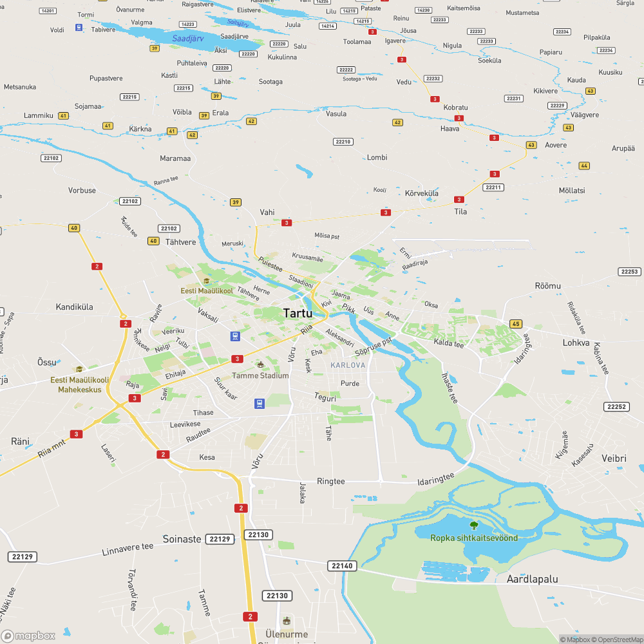Image resolution: width=644 pixels, height=644 pixels.
Task: Click the Eesti Maaülikool university icon
Action: [x=207, y=281]
